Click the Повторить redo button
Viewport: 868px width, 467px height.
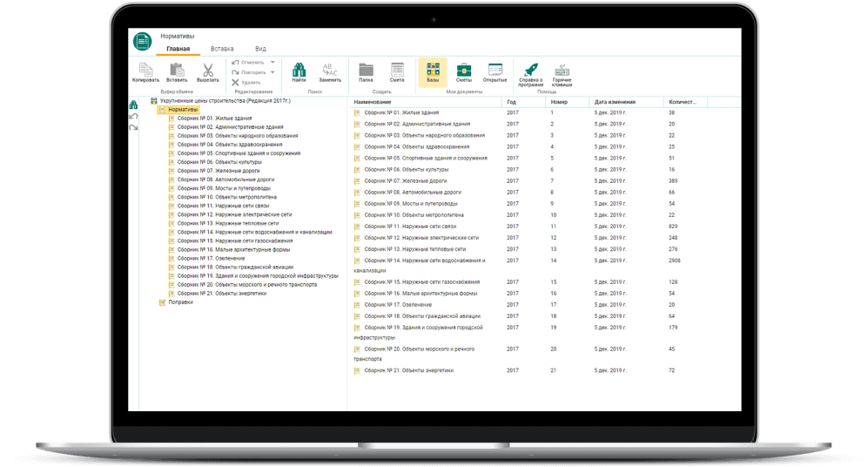pyautogui.click(x=249, y=72)
